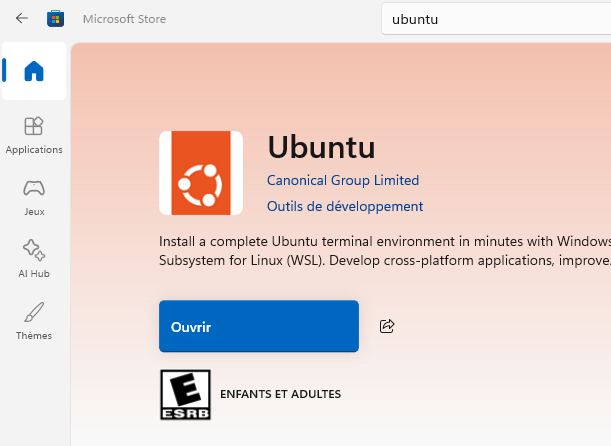Share Ubuntu app with share icon
This screenshot has width=611, height=446.
click(387, 326)
